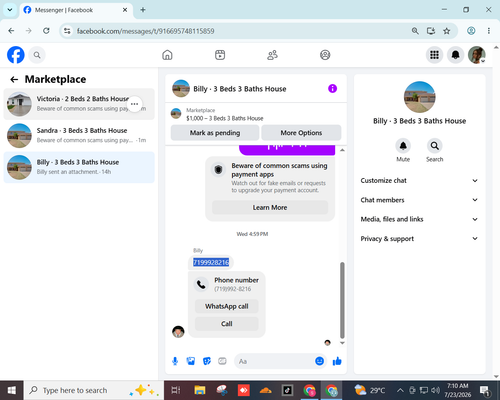Click highlighted number 7199928216 message
This screenshot has width=500, height=400.
(x=211, y=262)
